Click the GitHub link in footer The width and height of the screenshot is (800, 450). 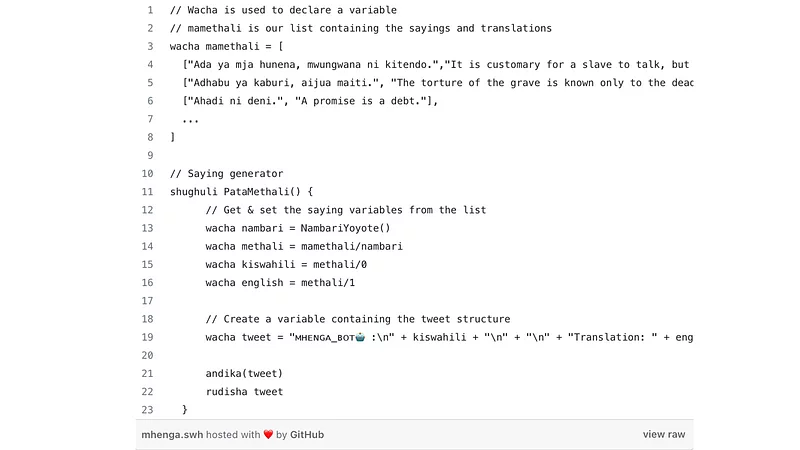(x=307, y=435)
